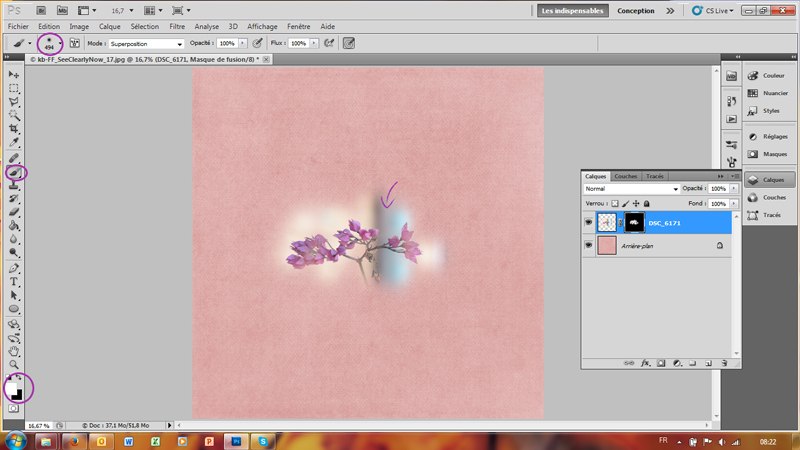800x450 pixels.
Task: Toggle visibility of Arrière-plan layer
Action: (588, 245)
